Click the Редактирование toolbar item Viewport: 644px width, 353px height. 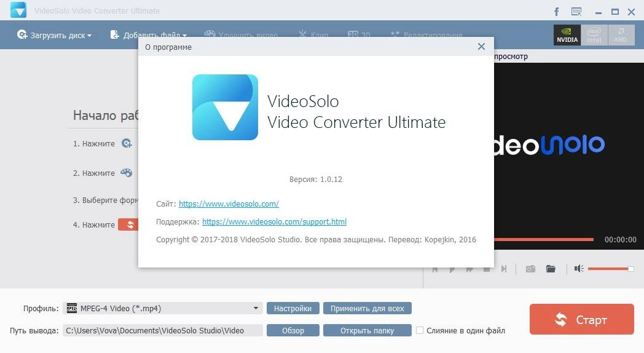(426, 35)
